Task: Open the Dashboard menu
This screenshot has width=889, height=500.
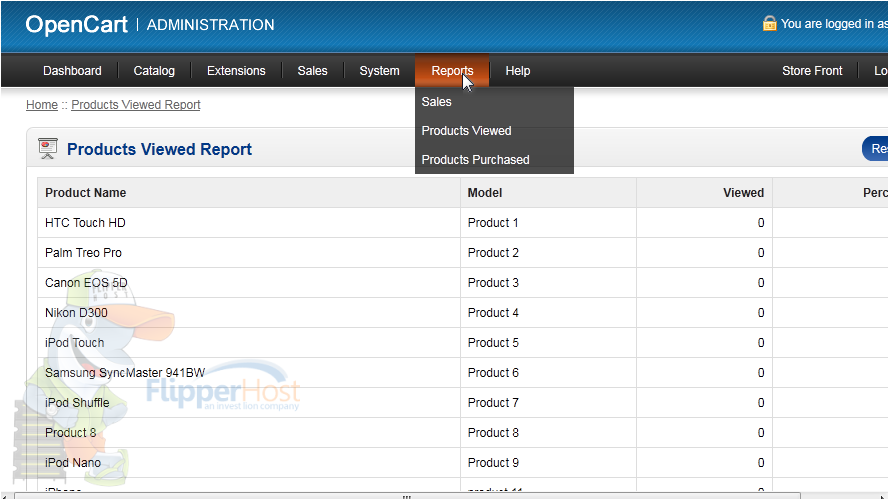Action: [x=72, y=71]
